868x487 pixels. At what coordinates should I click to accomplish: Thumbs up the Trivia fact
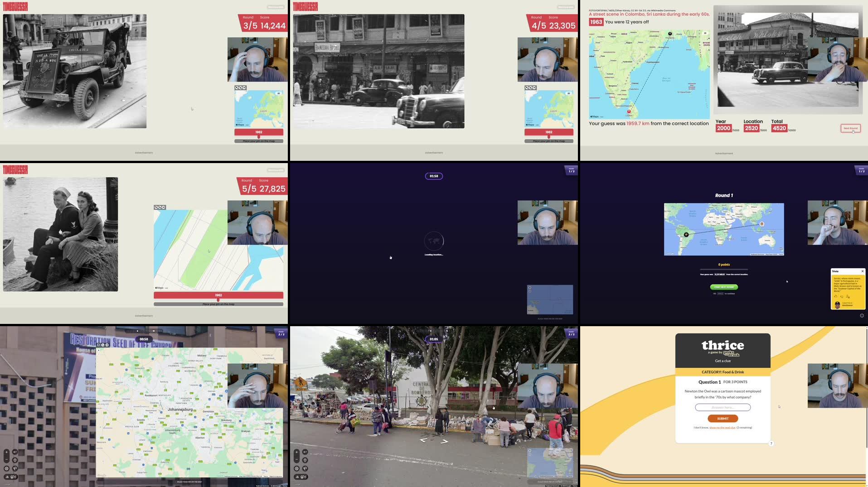pos(836,296)
